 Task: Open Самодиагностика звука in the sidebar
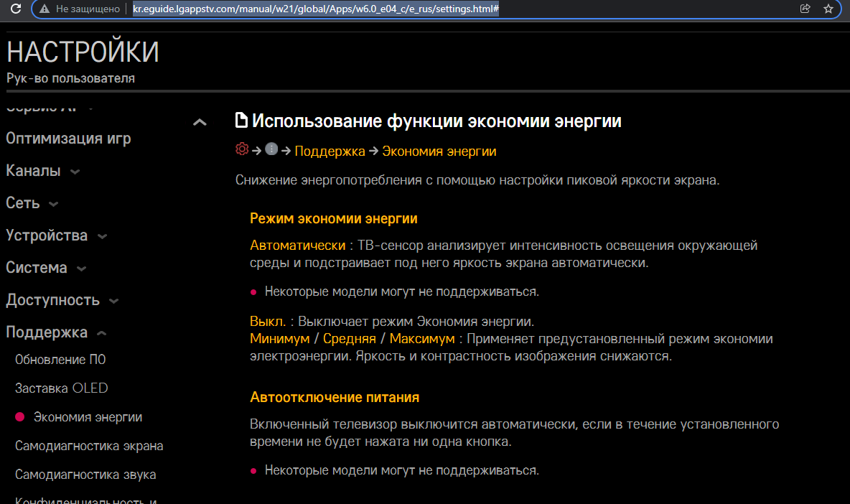click(85, 475)
